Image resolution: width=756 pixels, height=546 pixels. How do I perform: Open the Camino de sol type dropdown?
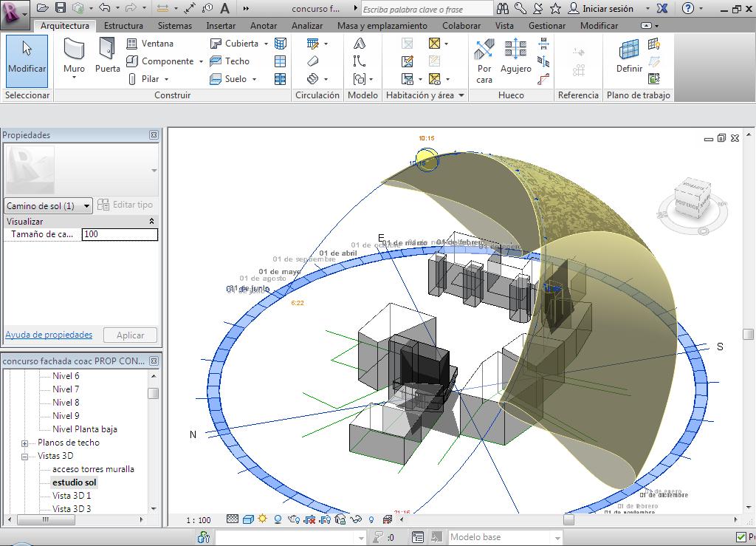(x=86, y=206)
